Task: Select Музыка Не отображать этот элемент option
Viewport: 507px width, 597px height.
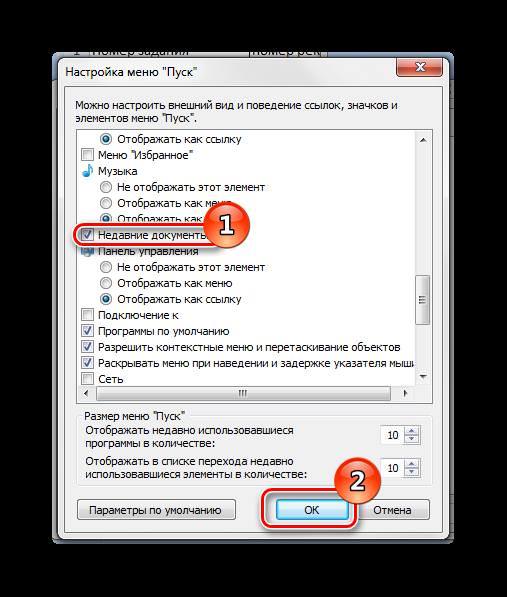Action: 106,187
